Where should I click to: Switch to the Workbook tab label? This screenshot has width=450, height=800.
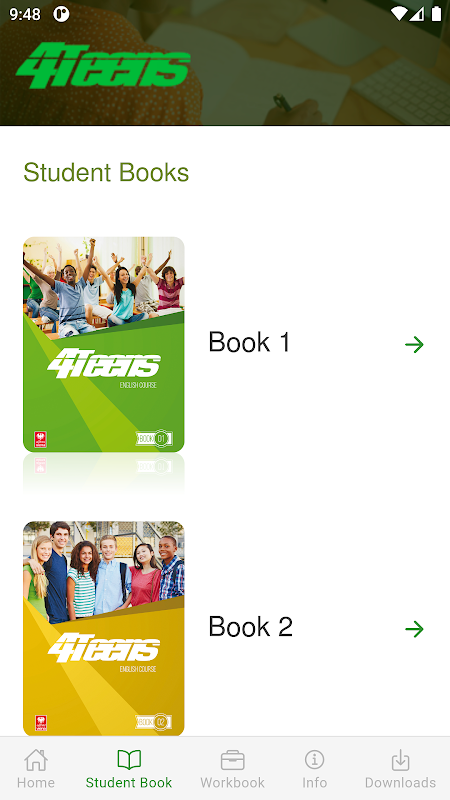[x=233, y=783]
